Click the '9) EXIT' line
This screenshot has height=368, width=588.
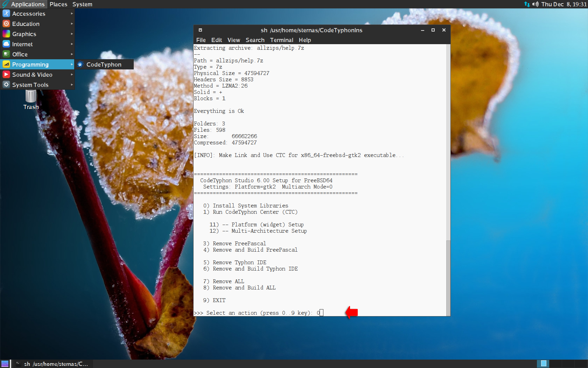click(214, 300)
